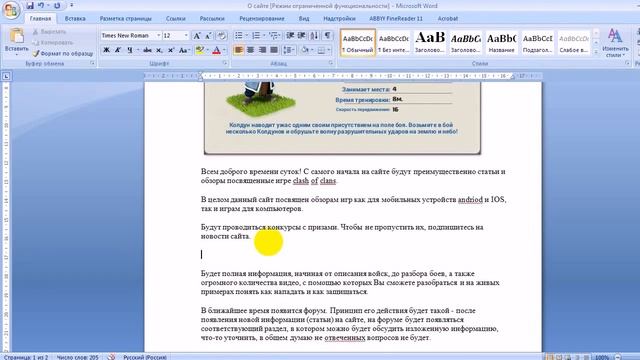Expand the shading color dropdown arrow
The height and width of the screenshot is (360, 640).
tap(312, 50)
